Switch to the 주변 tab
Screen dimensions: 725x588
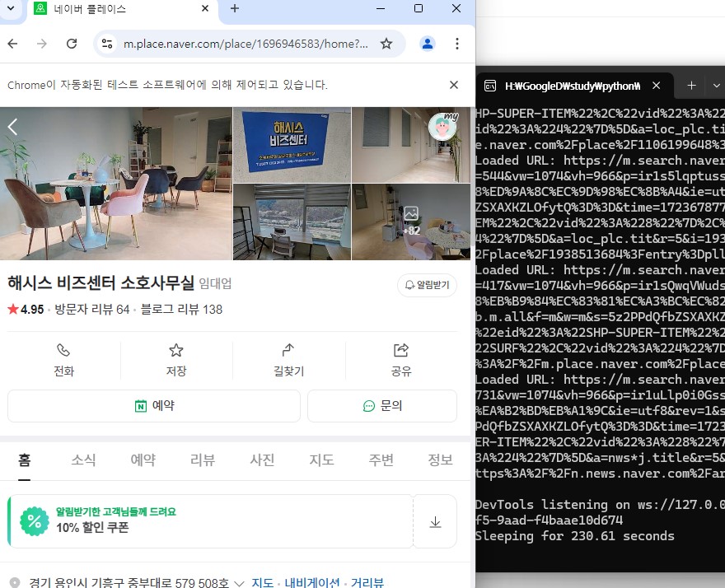pos(381,460)
